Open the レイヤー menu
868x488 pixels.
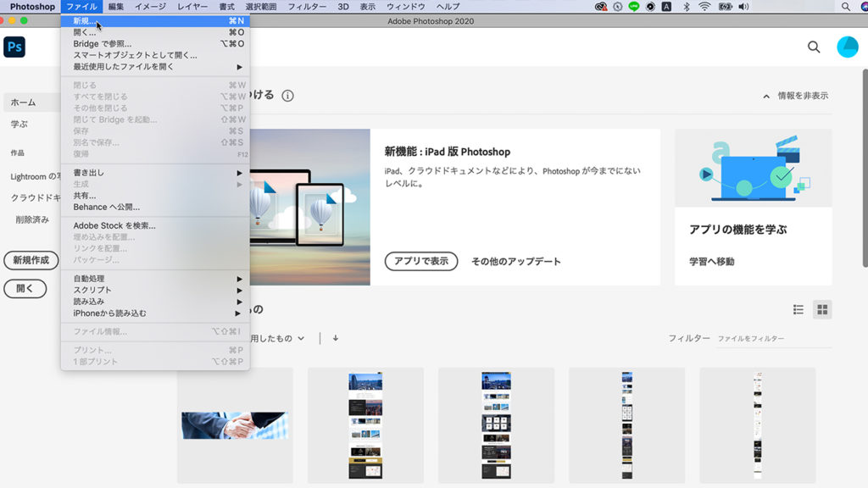tap(192, 7)
